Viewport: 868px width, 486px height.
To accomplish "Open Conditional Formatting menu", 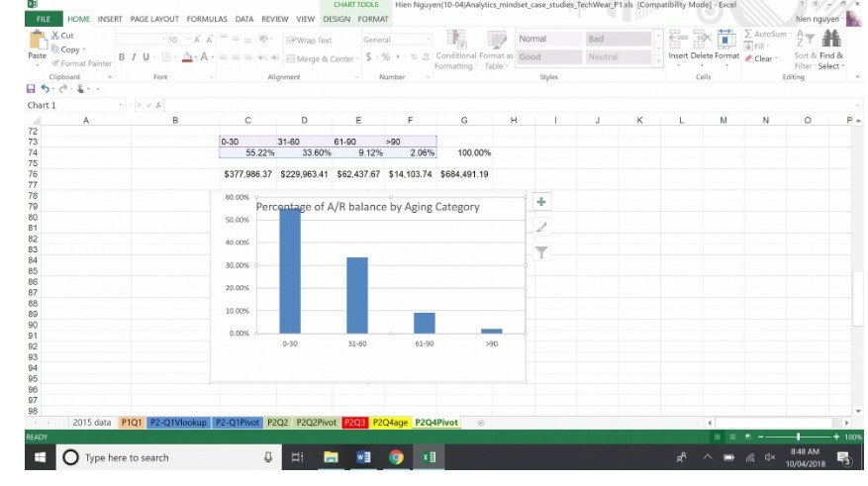I will click(455, 49).
